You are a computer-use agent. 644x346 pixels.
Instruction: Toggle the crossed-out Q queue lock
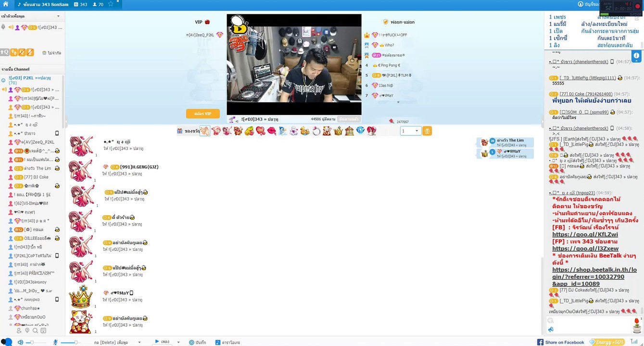pyautogui.click(x=22, y=52)
